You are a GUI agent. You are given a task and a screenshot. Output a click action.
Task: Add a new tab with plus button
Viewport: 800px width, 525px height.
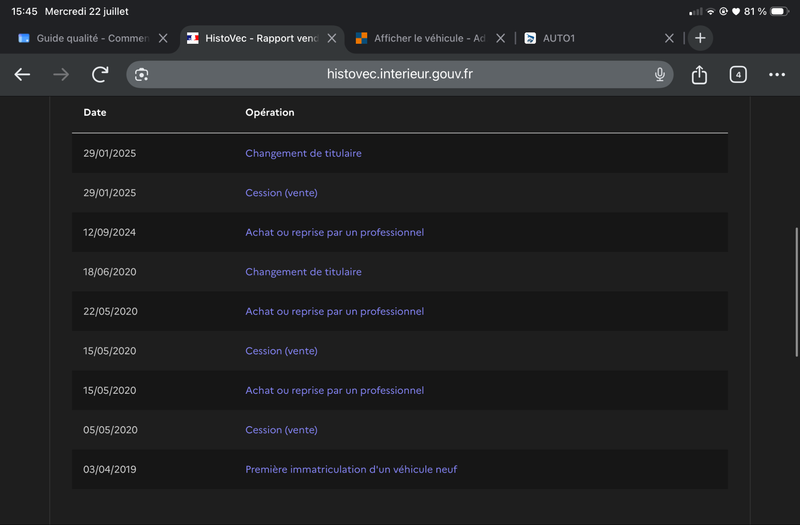(700, 38)
